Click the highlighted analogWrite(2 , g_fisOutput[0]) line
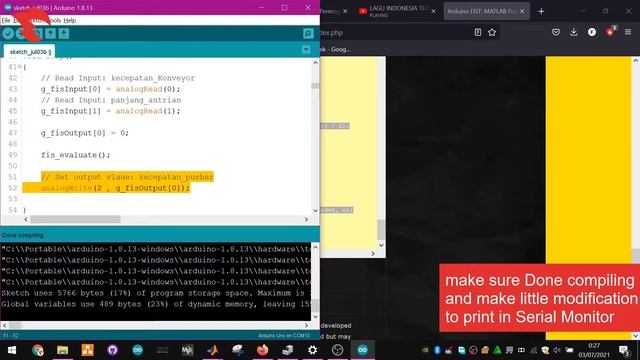This screenshot has height=360, width=640. [x=116, y=188]
